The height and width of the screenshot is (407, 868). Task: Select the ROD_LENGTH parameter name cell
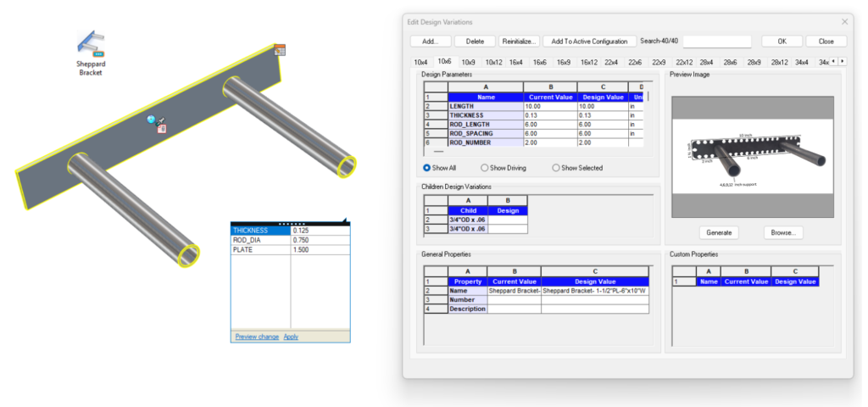coord(486,125)
